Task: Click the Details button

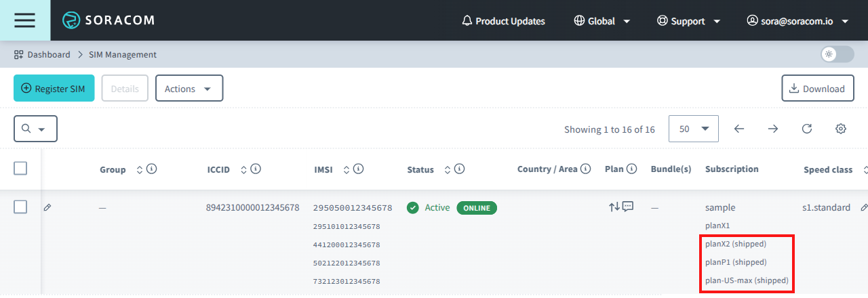Action: coord(125,88)
